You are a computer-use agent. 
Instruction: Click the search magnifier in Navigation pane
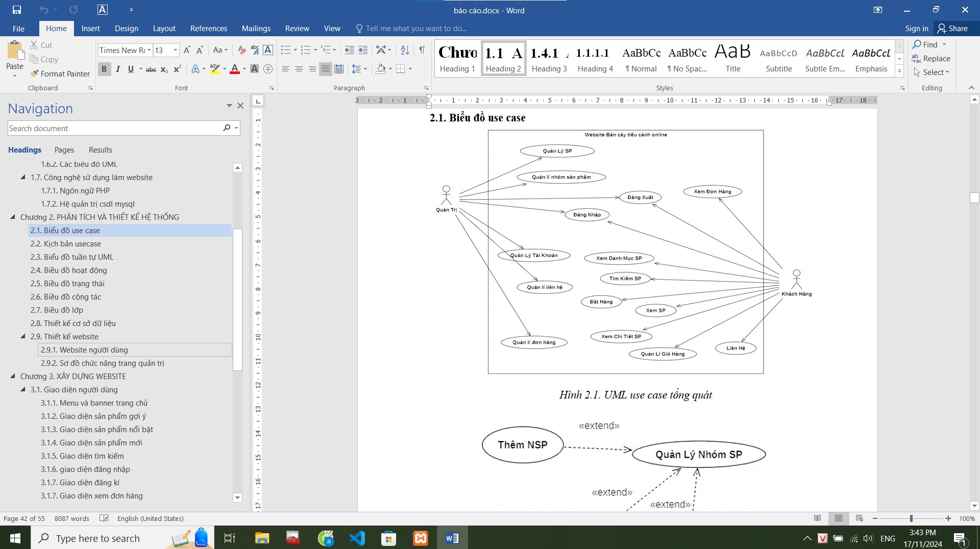pyautogui.click(x=227, y=128)
